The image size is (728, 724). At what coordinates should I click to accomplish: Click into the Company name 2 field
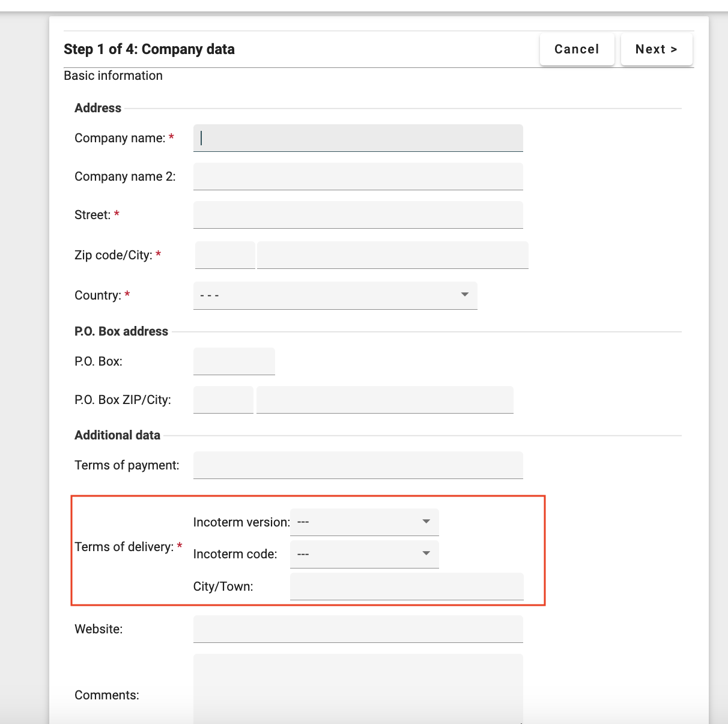click(x=358, y=176)
